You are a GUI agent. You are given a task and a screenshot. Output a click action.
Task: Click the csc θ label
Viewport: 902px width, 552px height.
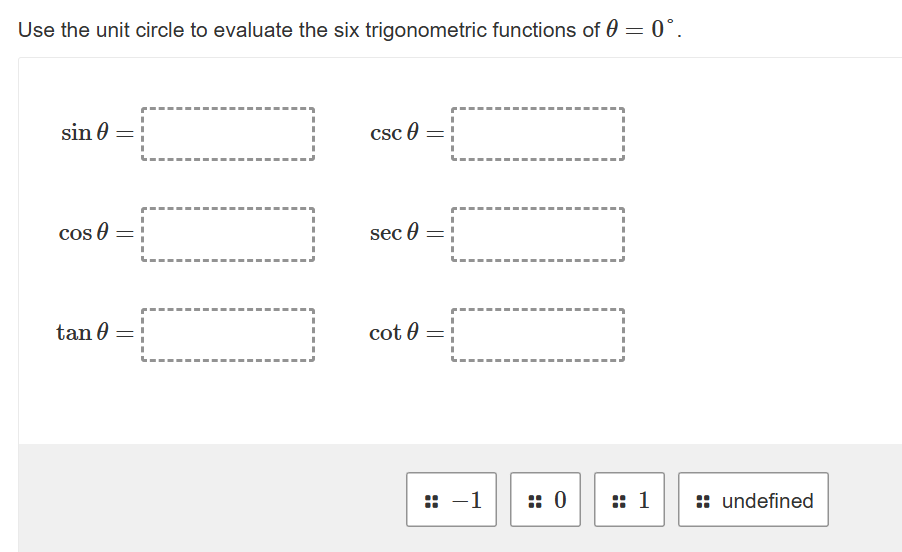(393, 132)
